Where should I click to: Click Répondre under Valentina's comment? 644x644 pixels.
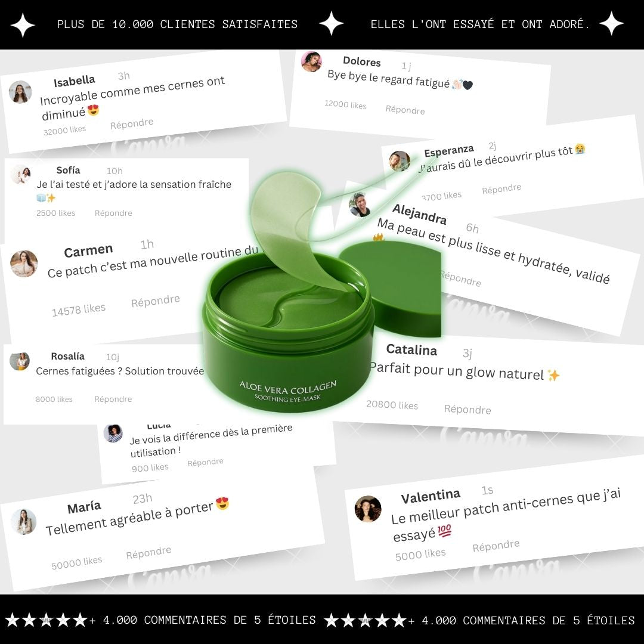click(496, 546)
